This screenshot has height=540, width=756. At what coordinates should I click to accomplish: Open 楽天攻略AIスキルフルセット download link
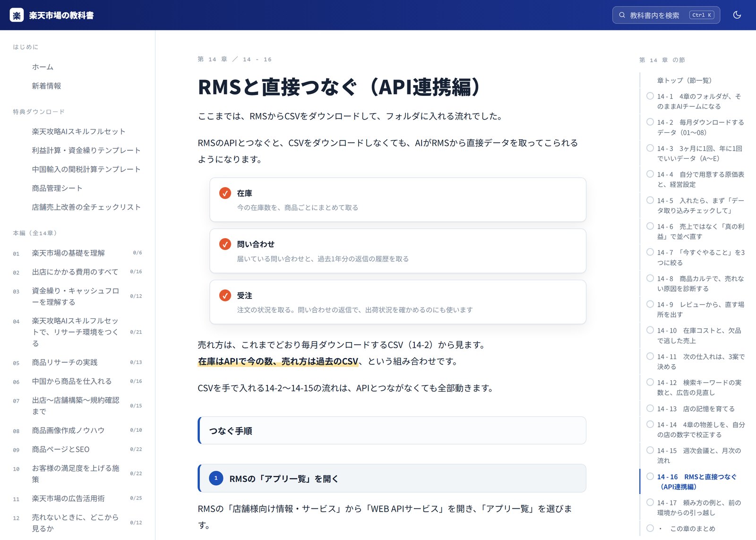coord(78,131)
